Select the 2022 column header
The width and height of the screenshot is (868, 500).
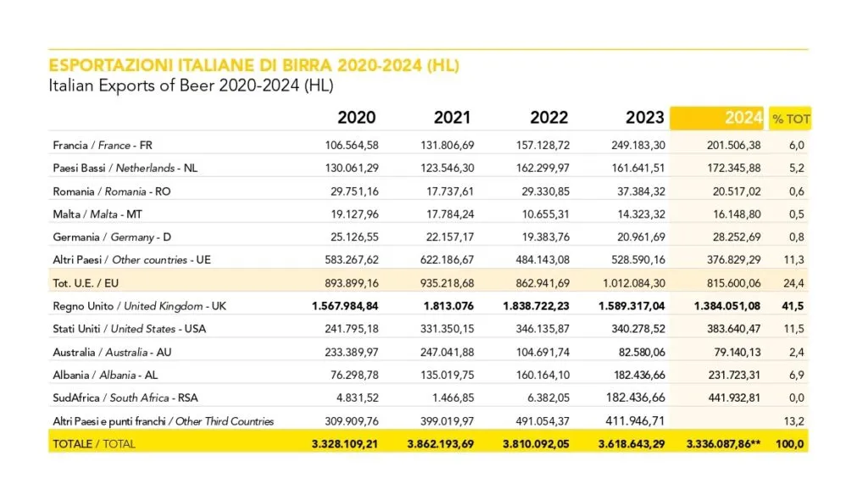coord(548,118)
